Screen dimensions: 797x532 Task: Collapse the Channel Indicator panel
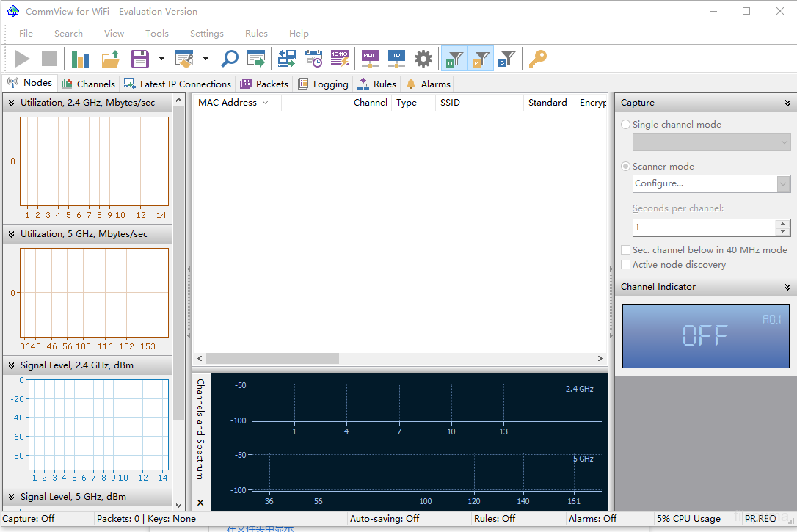787,287
